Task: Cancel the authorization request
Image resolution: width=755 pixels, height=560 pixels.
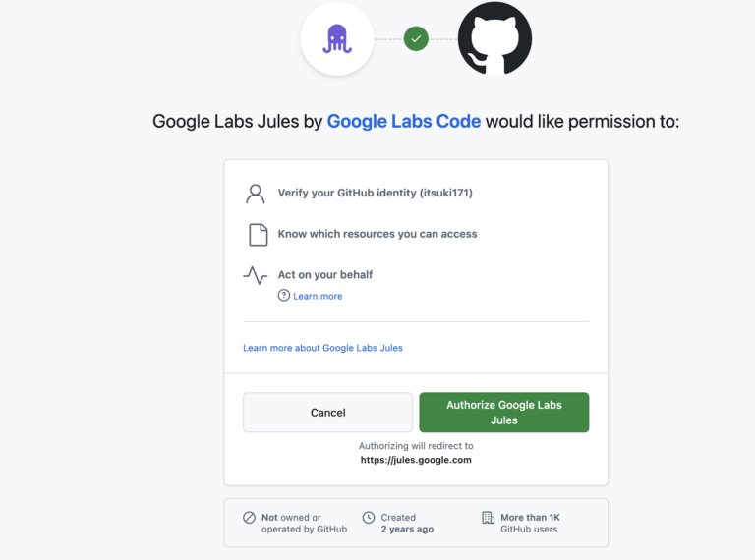Action: [x=328, y=413]
